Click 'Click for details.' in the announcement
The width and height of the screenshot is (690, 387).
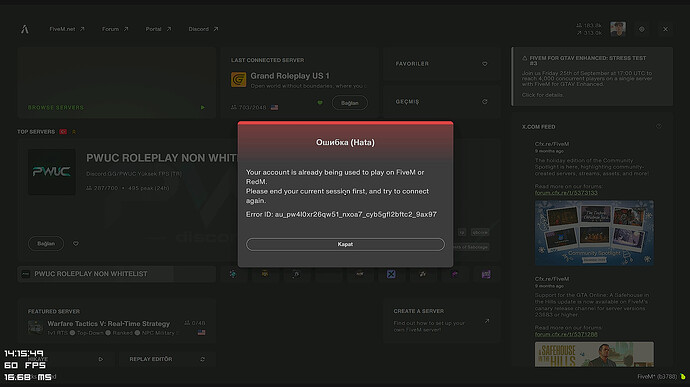543,95
